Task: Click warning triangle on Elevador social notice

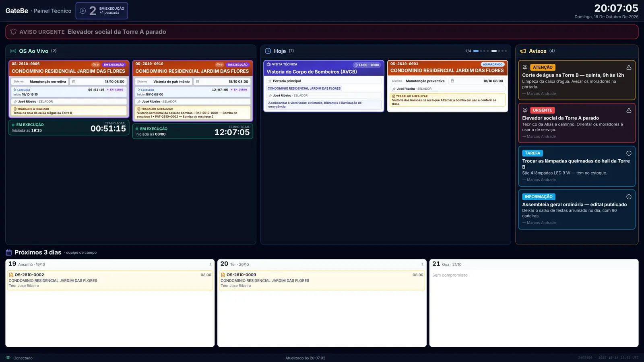Action: pos(629,110)
